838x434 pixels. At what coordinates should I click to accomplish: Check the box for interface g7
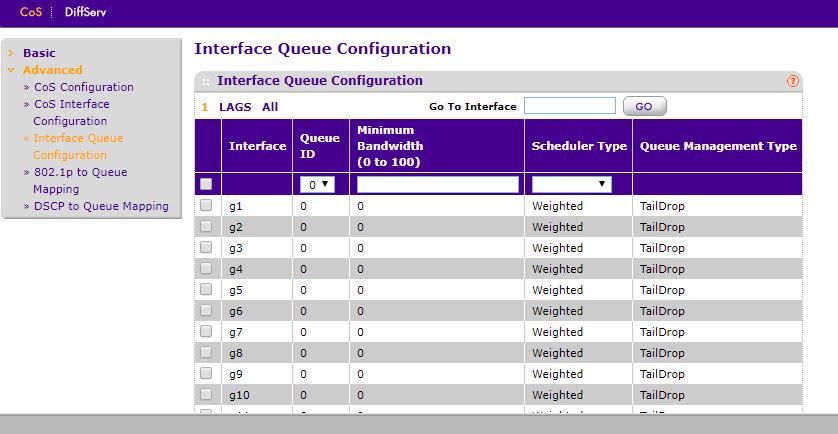[x=206, y=331]
